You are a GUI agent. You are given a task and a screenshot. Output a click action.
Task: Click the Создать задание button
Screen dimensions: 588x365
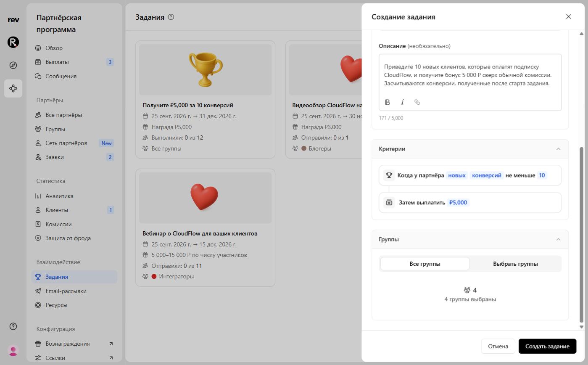547,346
